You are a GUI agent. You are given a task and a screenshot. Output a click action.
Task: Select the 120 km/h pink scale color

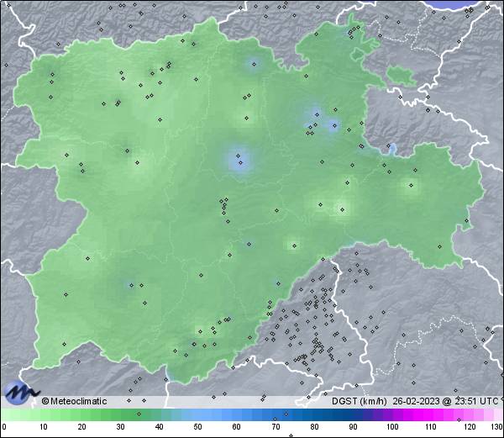pos(468,415)
